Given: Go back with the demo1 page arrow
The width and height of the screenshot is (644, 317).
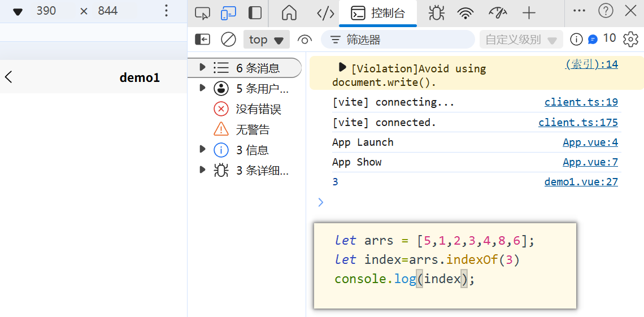Looking at the screenshot, I should tap(8, 77).
